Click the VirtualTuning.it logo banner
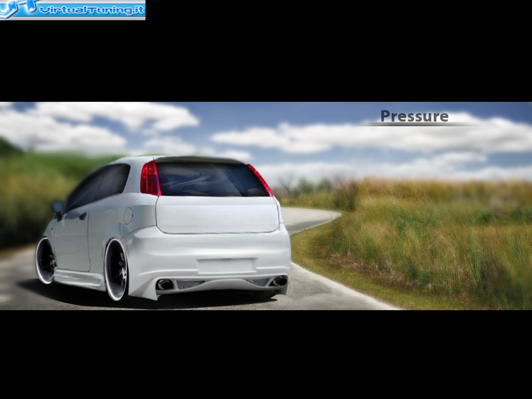The width and height of the screenshot is (532, 399). tap(73, 10)
